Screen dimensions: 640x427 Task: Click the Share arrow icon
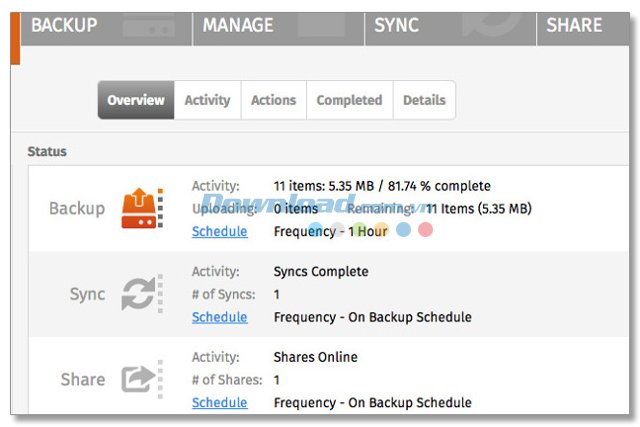[x=141, y=379]
